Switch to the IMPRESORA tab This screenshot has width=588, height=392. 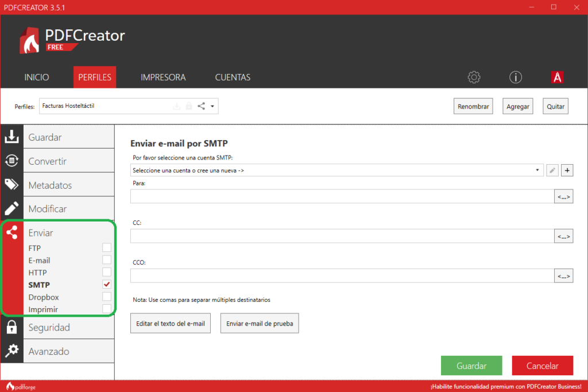click(x=163, y=77)
